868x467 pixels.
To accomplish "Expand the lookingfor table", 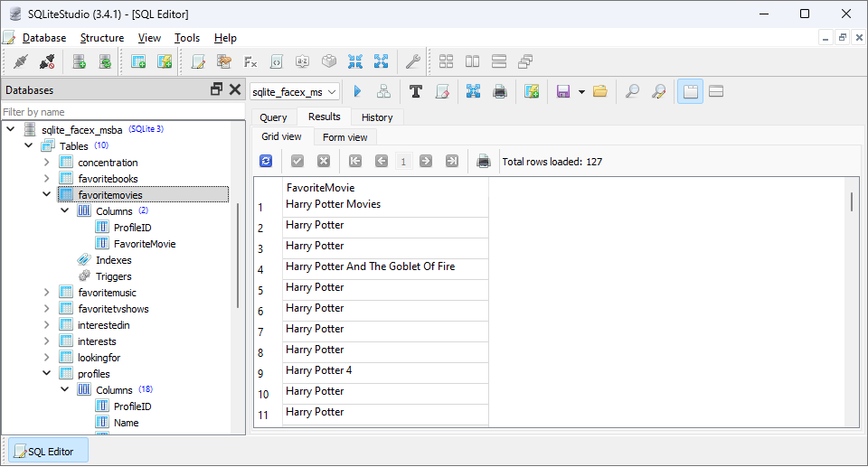I will point(46,358).
